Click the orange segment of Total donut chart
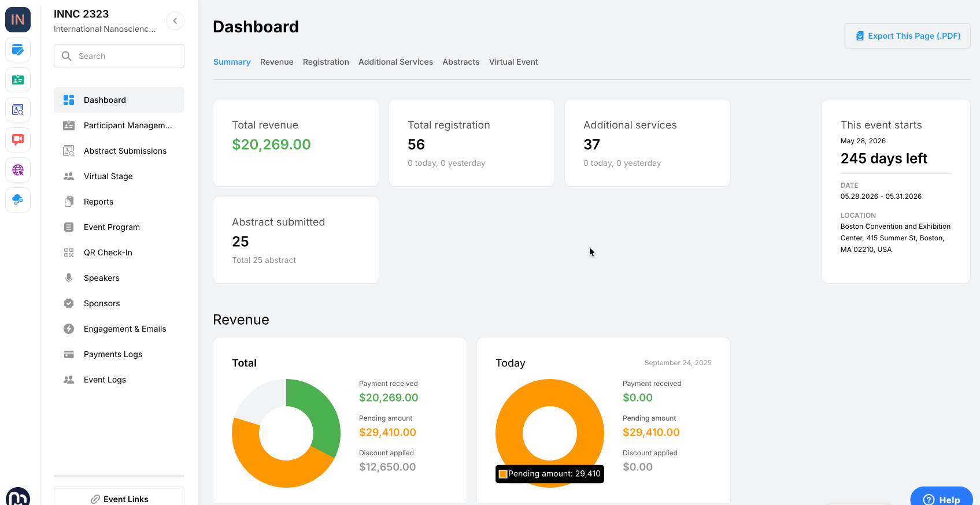Image resolution: width=980 pixels, height=505 pixels. point(272,471)
